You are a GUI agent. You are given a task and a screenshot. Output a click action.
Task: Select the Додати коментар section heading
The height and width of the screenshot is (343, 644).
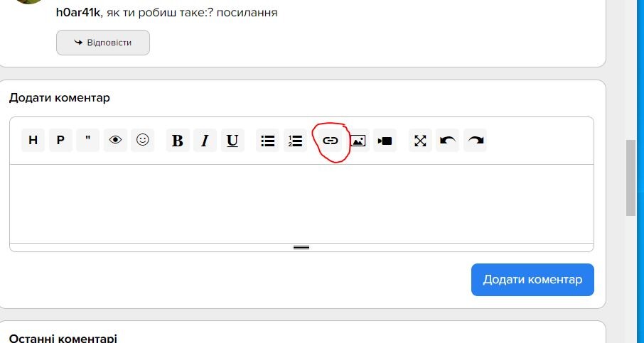point(60,98)
